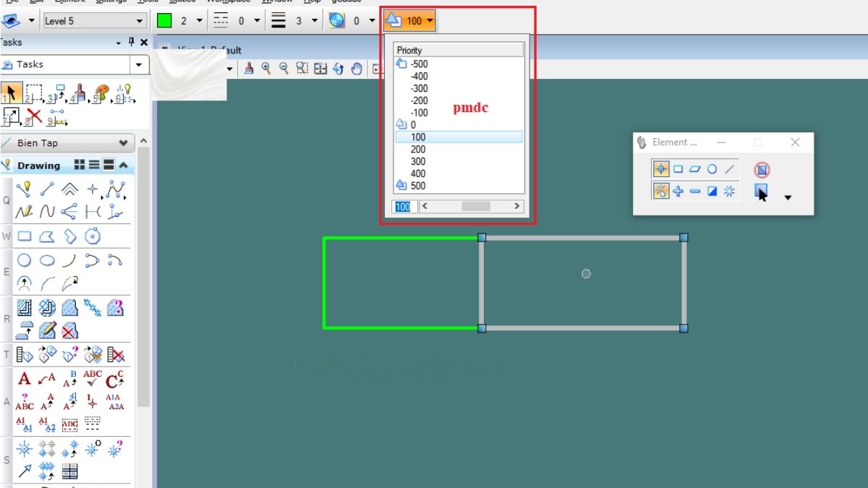This screenshot has width=868, height=488.
Task: Select priority 200 from the list
Action: tap(419, 149)
